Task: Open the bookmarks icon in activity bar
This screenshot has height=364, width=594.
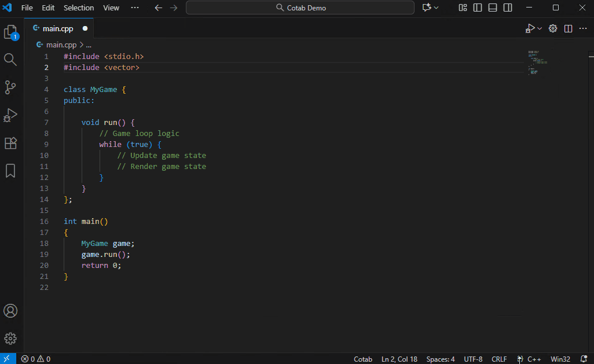Action: coord(10,171)
